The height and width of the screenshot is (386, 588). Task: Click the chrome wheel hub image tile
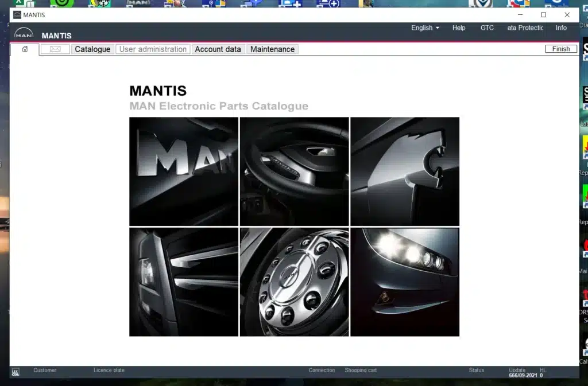295,282
